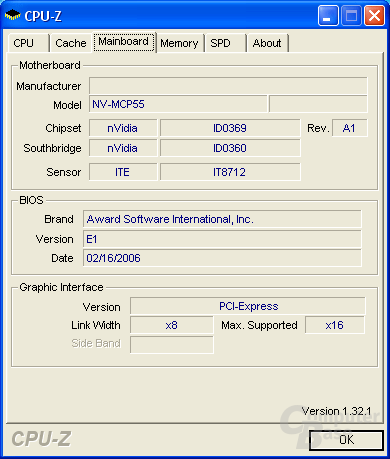Show the About tab
Screen dimensions: 390x459
tap(267, 43)
